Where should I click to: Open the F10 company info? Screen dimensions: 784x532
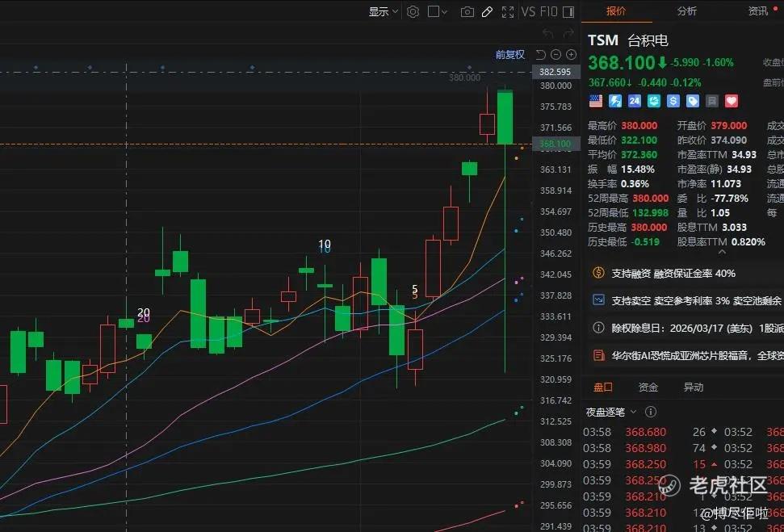(x=548, y=11)
